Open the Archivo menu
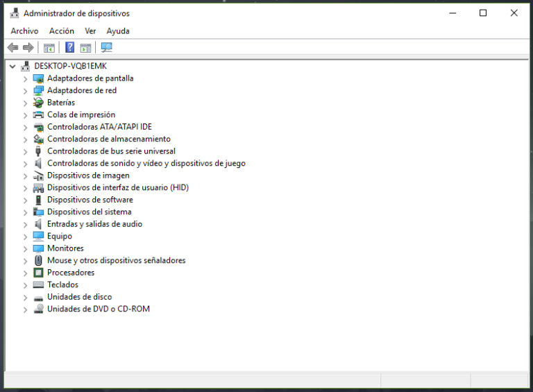Image resolution: width=533 pixels, height=392 pixels. 24,31
